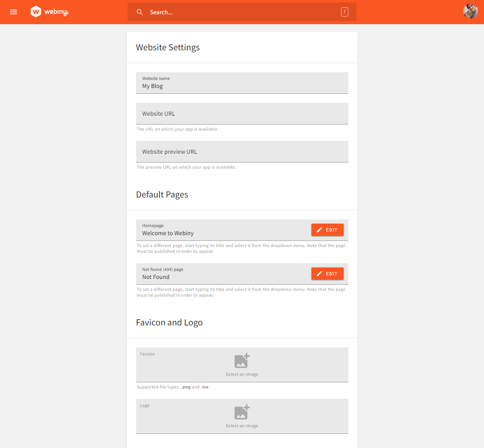Click the pencil icon on the 404 page EDIT button
This screenshot has width=484, height=448.
(319, 273)
